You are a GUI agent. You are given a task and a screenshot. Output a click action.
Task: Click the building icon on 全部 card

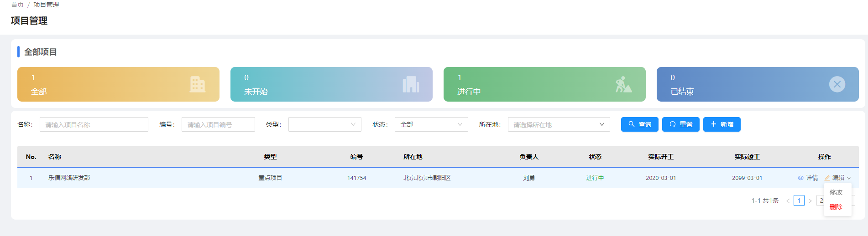[x=197, y=84]
